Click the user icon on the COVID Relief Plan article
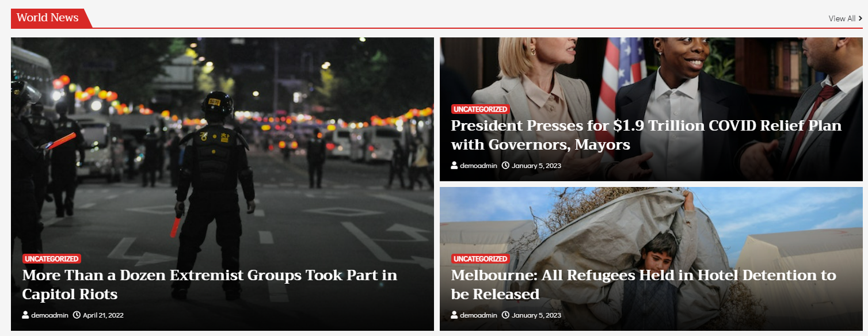The width and height of the screenshot is (868, 336). click(x=454, y=166)
